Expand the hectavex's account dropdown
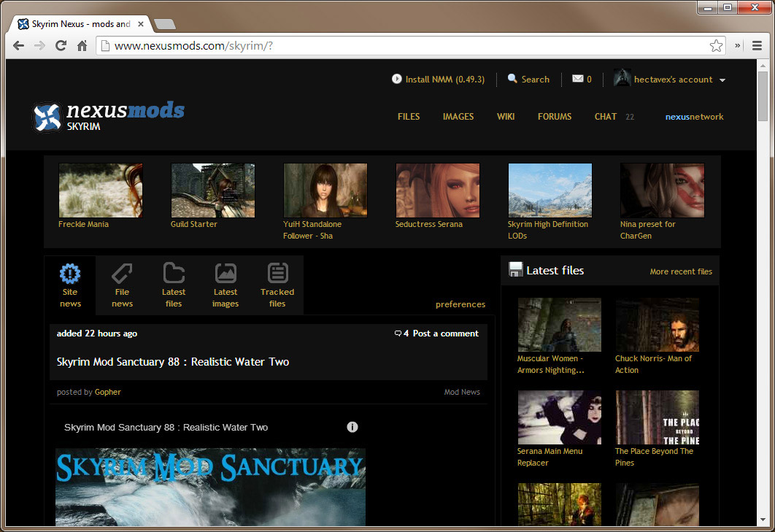Screen dimensions: 775x532 722,79
